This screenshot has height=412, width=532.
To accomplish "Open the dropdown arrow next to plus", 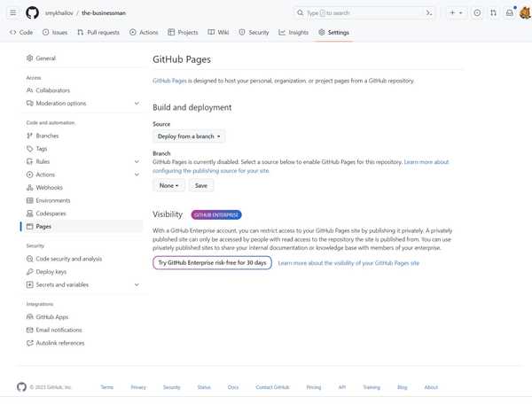I will pos(461,13).
